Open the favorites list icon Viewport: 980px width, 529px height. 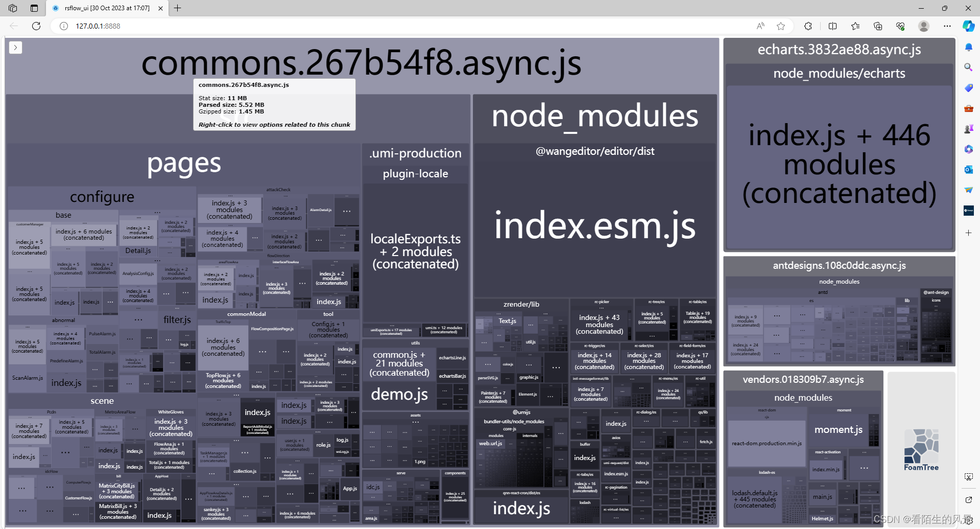click(855, 26)
